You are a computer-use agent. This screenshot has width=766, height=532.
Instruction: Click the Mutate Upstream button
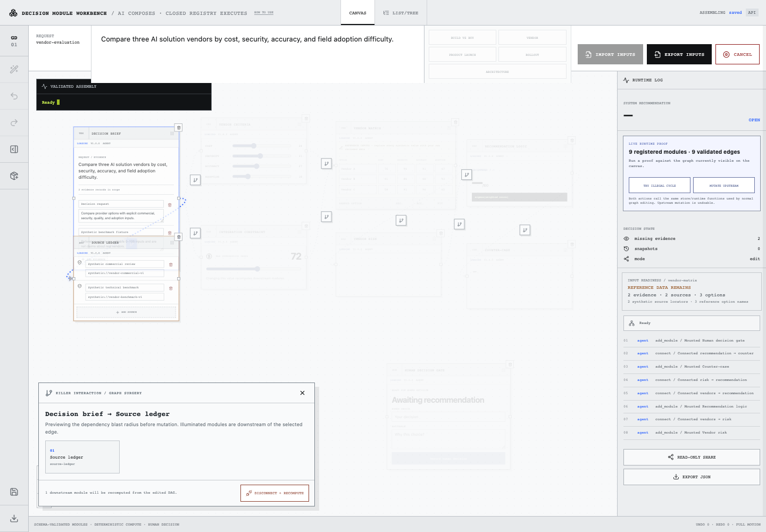point(724,185)
